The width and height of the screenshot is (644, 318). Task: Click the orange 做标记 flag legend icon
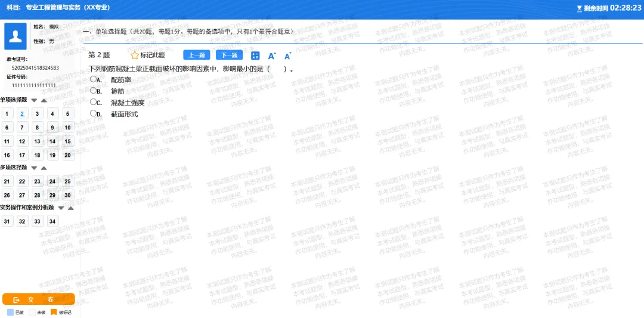click(x=54, y=312)
